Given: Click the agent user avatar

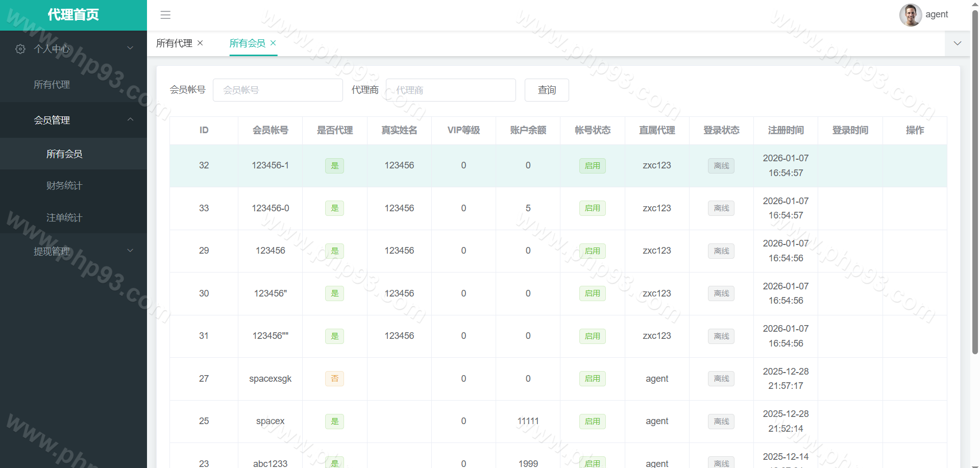Looking at the screenshot, I should point(910,15).
